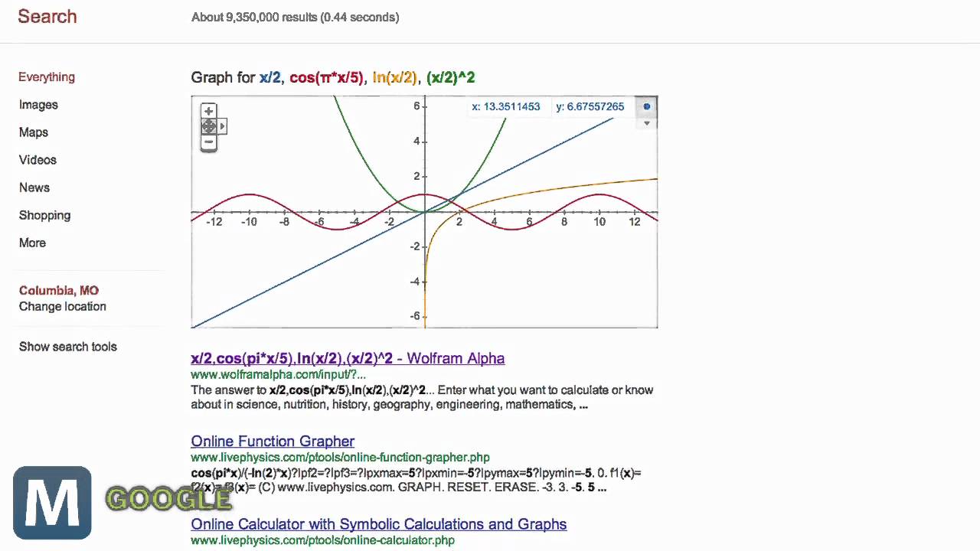The height and width of the screenshot is (551, 980).
Task: Open the function dropdown arrow below blue dot
Action: 647,123
